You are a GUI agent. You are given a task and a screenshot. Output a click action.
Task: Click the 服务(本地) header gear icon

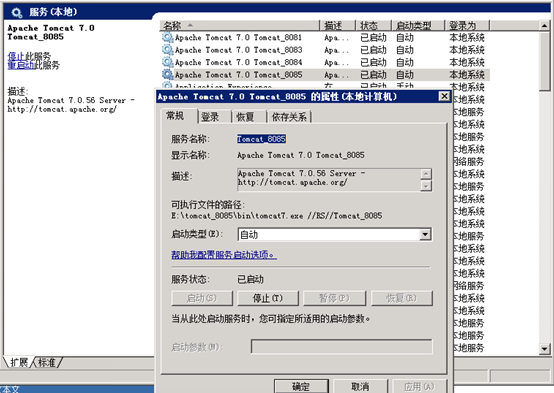pos(16,12)
